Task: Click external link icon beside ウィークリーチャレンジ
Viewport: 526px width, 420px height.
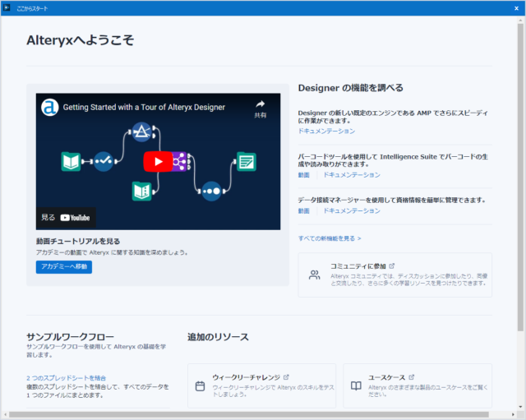Action: pos(286,377)
